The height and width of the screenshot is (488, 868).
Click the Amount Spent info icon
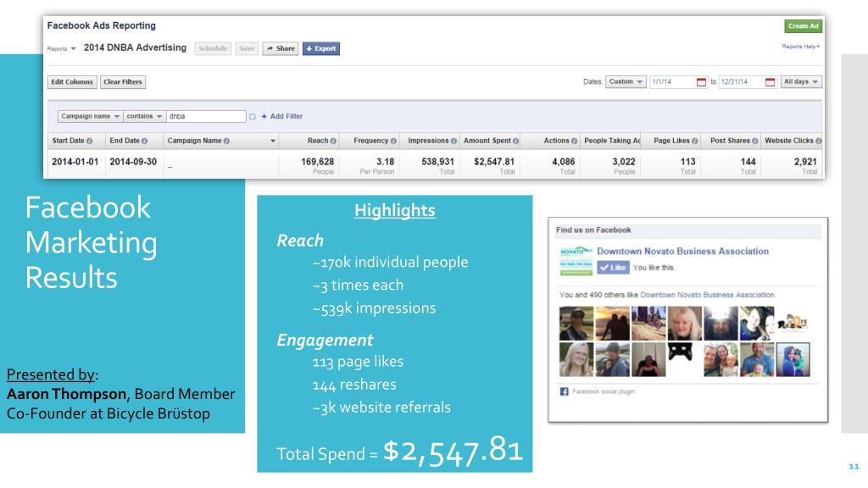point(516,141)
